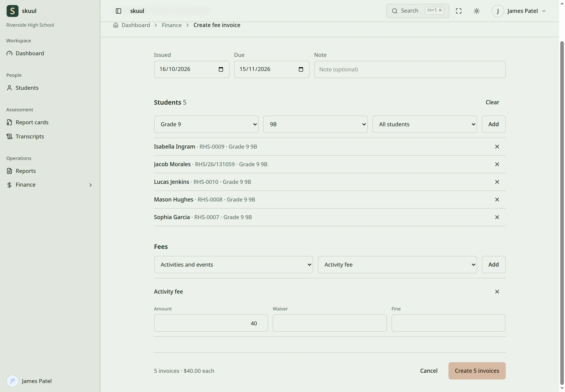Remove the Activity fee line item
Viewport: 565px width, 392px height.
(497, 291)
